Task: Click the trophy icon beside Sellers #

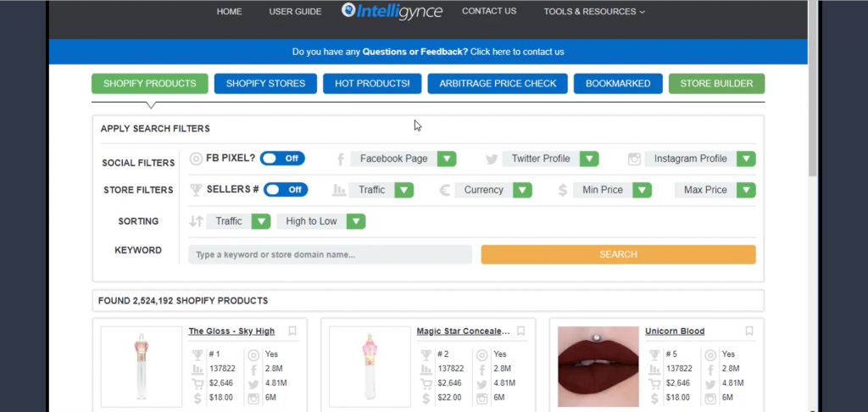Action: pyautogui.click(x=196, y=190)
